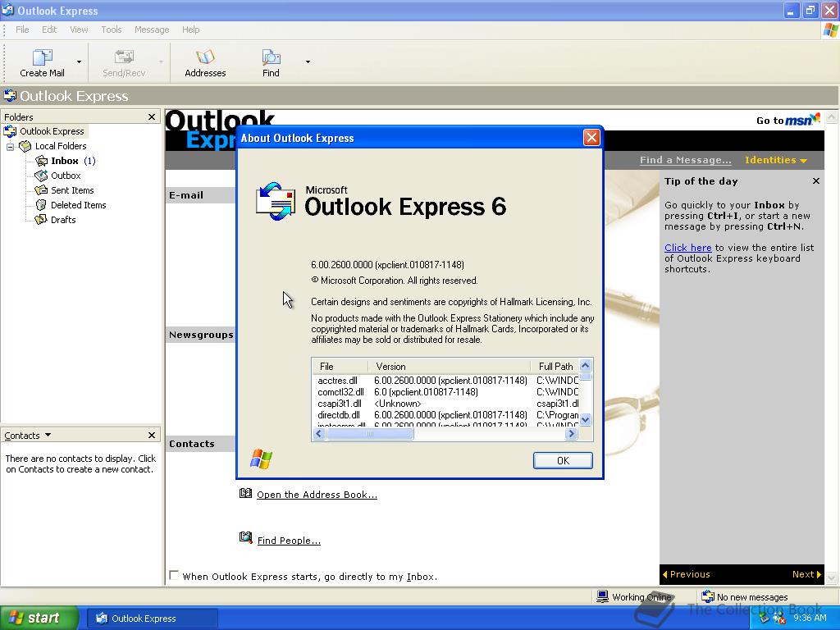Open the Tools menu
The height and width of the screenshot is (630, 840).
click(x=112, y=30)
